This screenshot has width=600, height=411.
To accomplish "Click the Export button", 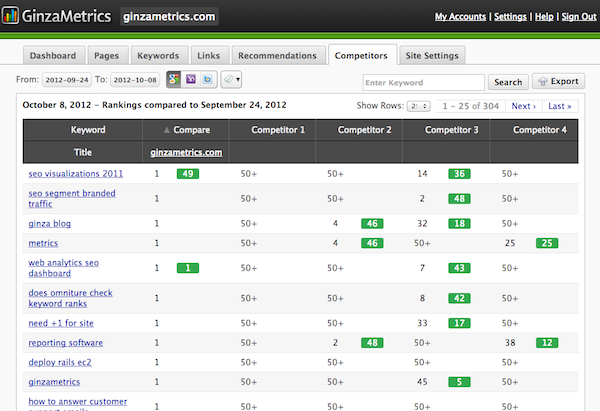I will point(558,82).
